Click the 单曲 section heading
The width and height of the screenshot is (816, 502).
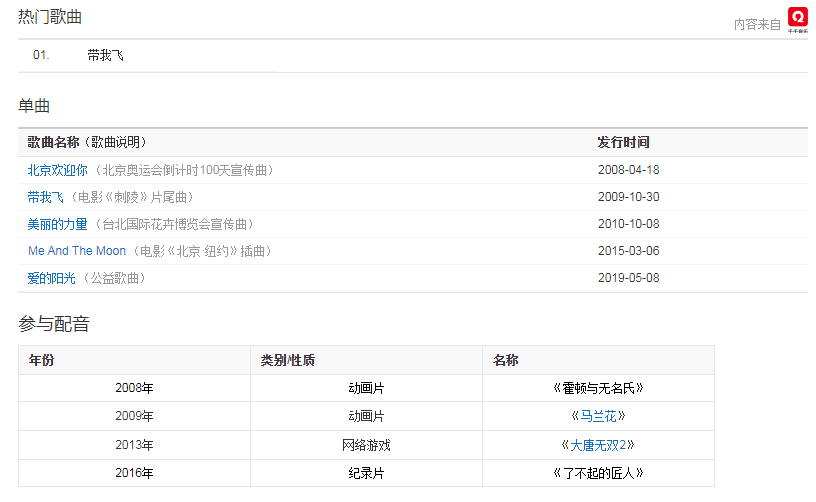click(34, 106)
